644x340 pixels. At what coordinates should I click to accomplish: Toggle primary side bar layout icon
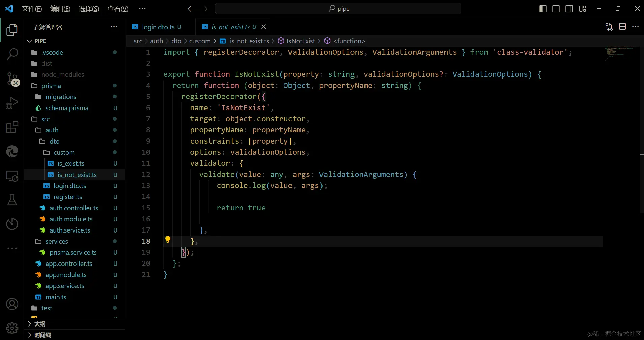[x=543, y=9]
